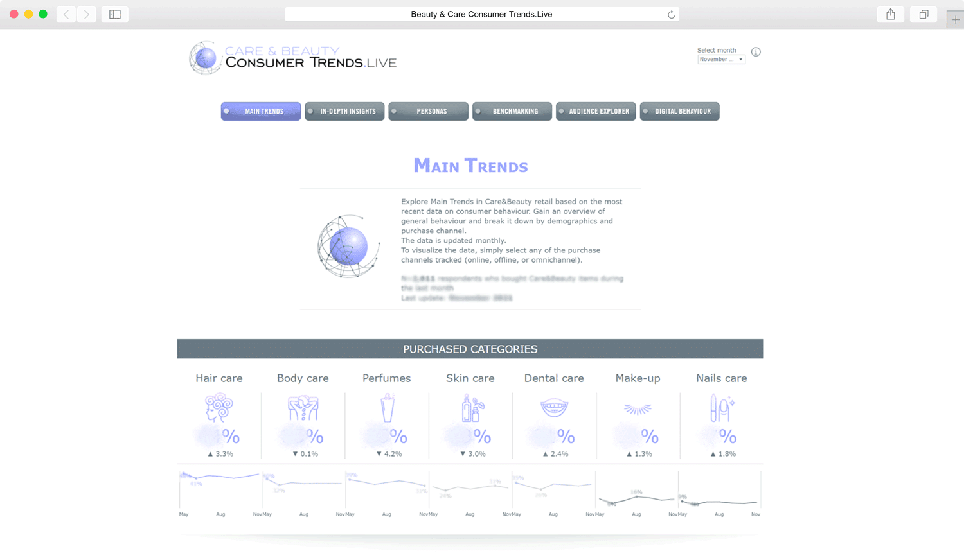Reload the page using the refresh icon

coord(671,15)
